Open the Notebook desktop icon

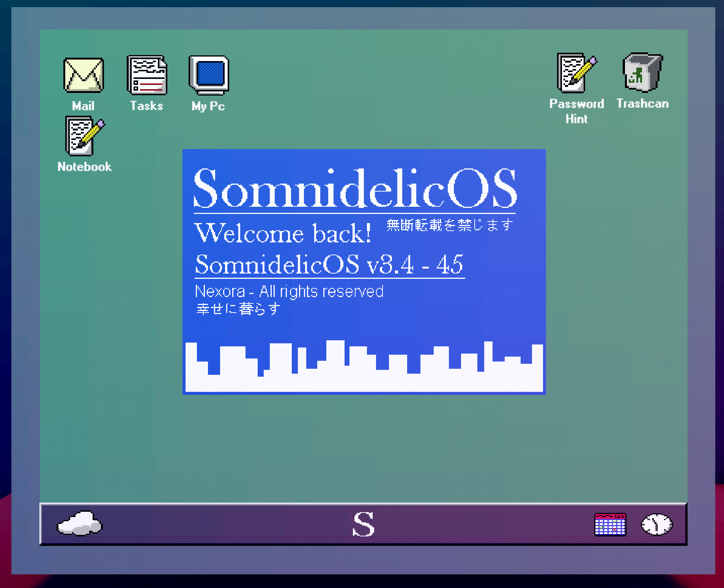(x=85, y=136)
